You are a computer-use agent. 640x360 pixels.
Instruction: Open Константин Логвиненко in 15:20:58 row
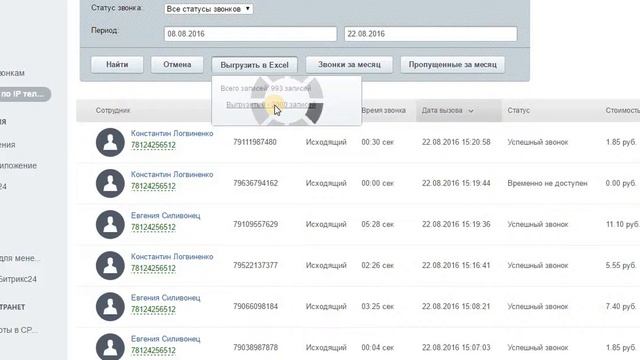(172, 133)
